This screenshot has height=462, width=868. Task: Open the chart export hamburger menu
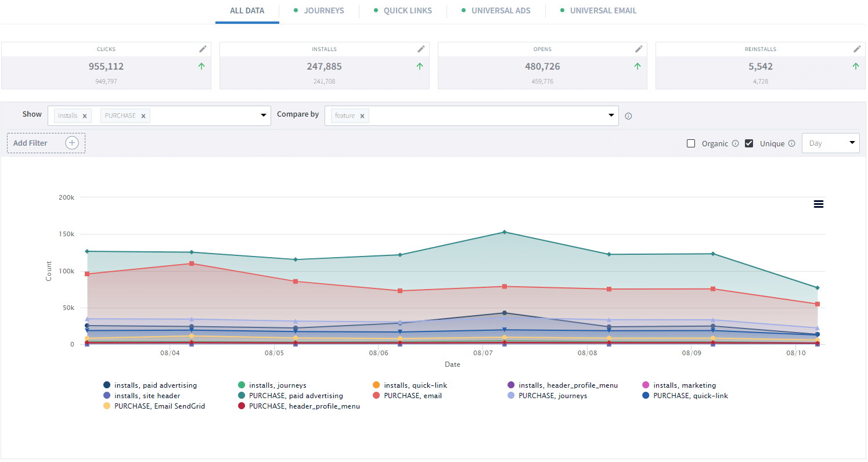point(819,204)
